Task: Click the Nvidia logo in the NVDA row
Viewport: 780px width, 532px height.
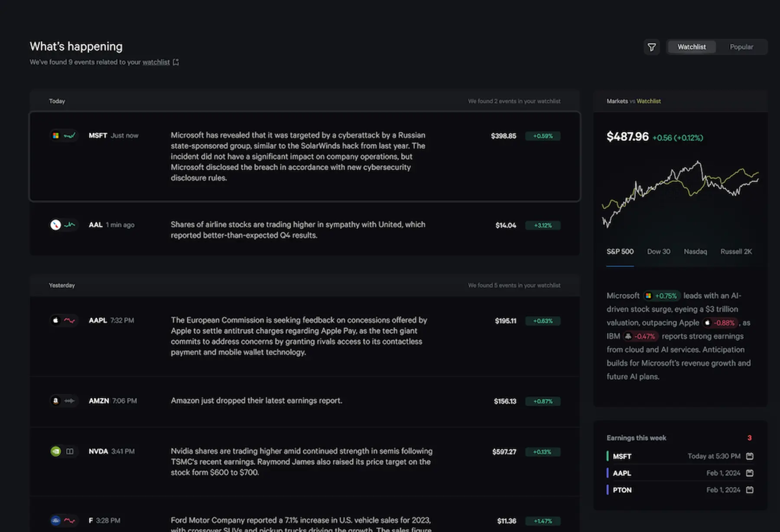Action: [55, 451]
